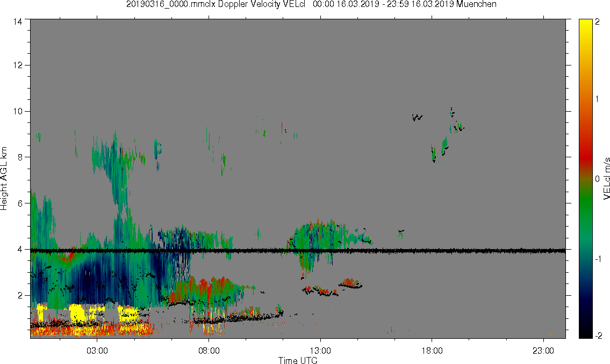Click the 13:00 time tick label

(x=320, y=351)
